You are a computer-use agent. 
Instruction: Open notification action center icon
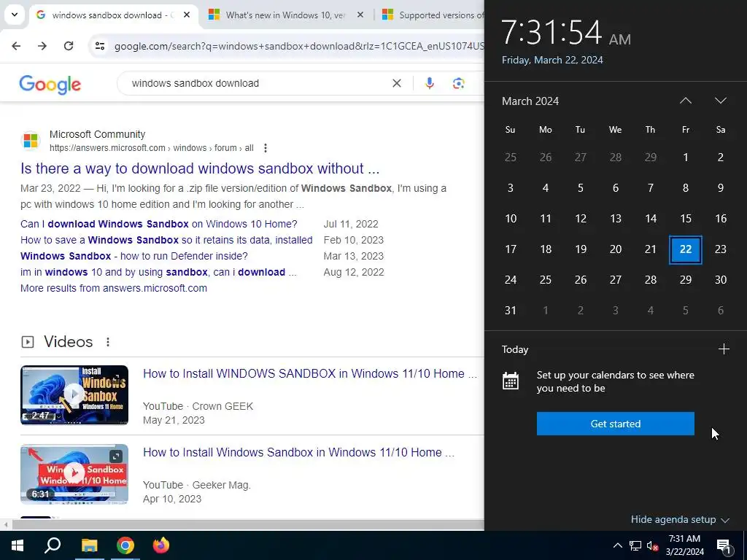[724, 545]
